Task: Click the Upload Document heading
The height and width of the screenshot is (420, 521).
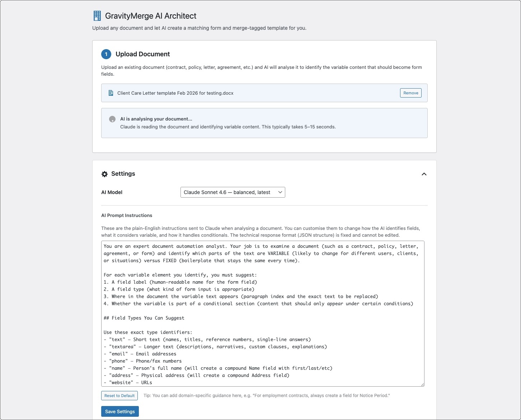Action: (142, 54)
